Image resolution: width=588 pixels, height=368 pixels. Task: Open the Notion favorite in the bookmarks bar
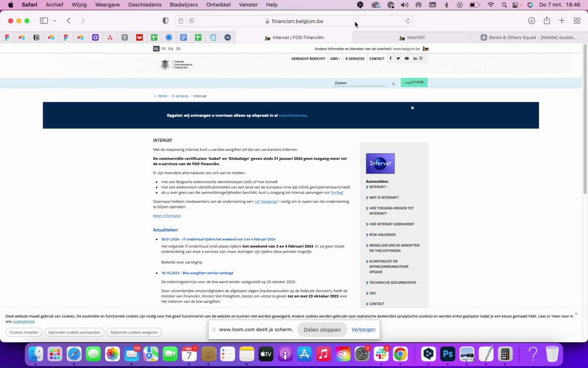point(36,38)
